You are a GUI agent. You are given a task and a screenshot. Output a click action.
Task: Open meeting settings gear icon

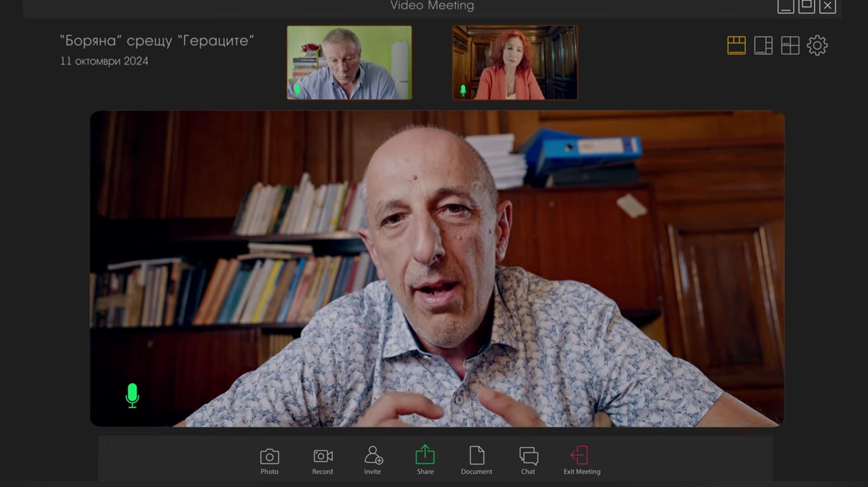click(x=817, y=46)
